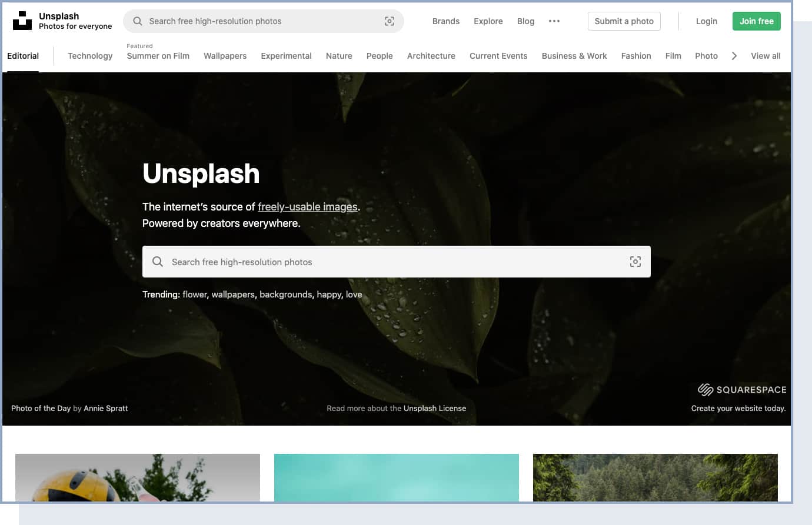The height and width of the screenshot is (525, 812).
Task: Search trending term love
Action: coord(354,295)
